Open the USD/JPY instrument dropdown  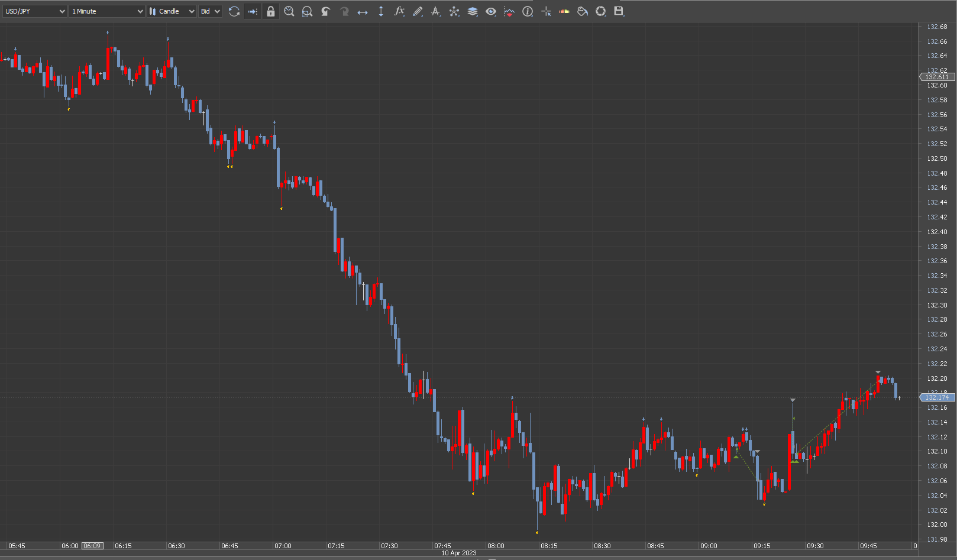35,11
